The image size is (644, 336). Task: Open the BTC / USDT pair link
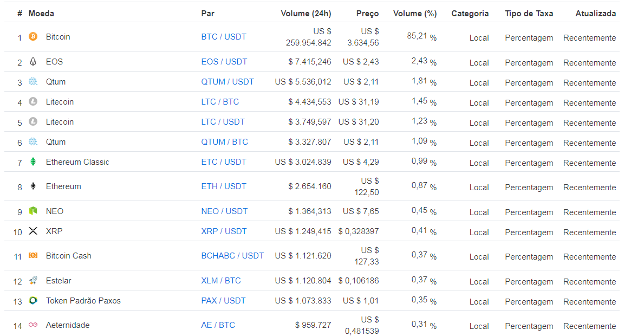pos(224,37)
